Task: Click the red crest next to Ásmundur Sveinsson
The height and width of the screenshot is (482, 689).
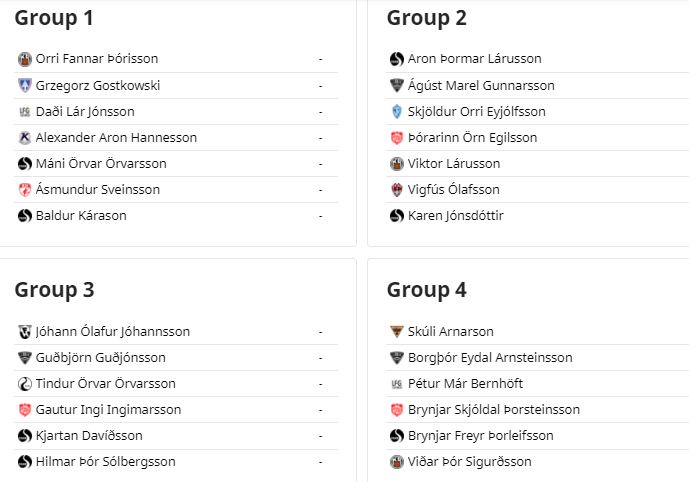Action: [25, 190]
